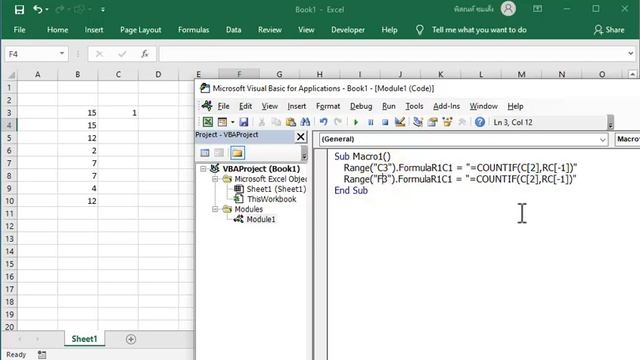
Task: Switch to the Home ribbon tab
Action: [58, 30]
